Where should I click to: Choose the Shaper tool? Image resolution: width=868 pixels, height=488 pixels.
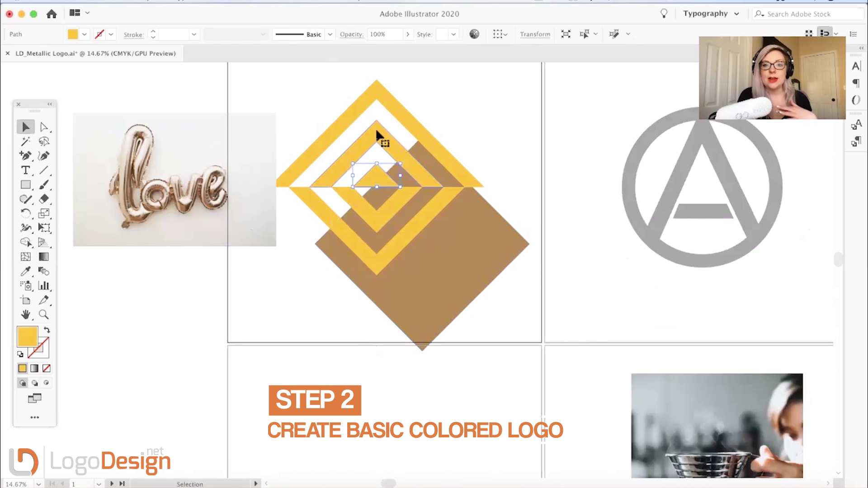[x=26, y=199]
